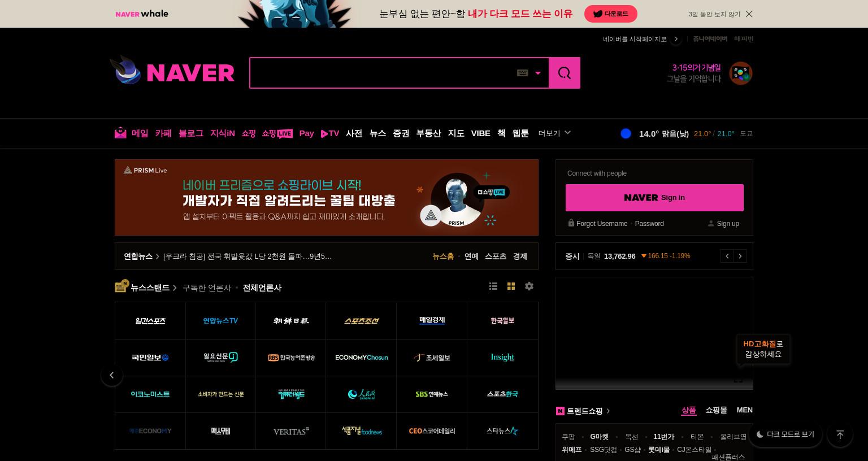Viewport: 868px width, 461px height.
Task: Open the on-screen keyboard icon in search box
Action: tap(523, 73)
